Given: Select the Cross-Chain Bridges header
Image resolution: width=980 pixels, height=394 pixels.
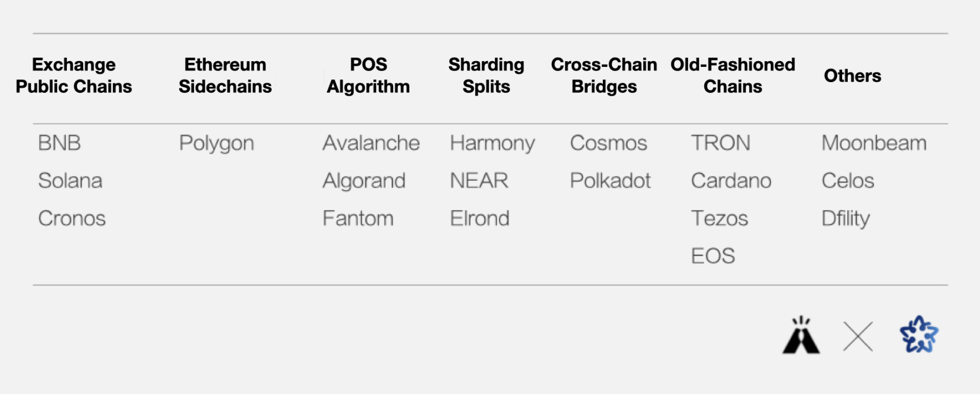Looking at the screenshot, I should point(604,75).
